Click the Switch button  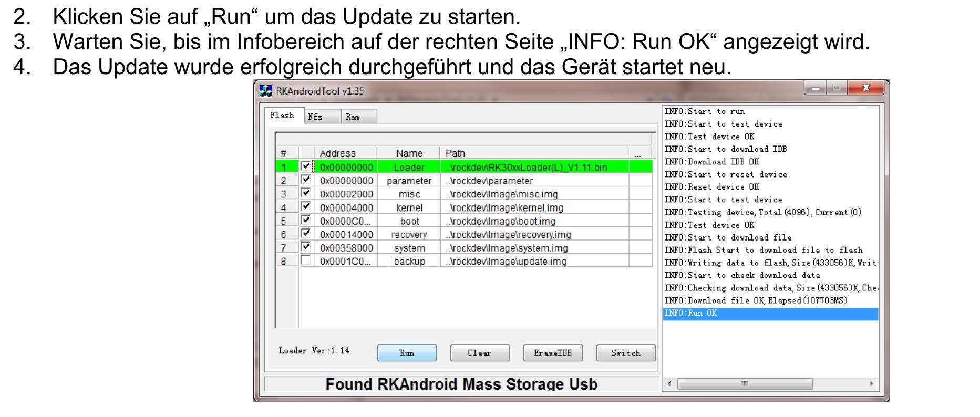(x=626, y=353)
